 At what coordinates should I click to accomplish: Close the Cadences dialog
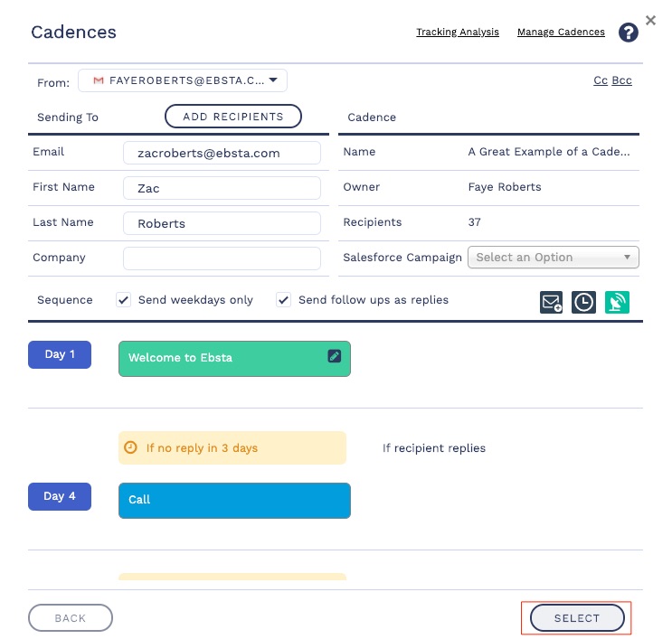[x=650, y=20]
